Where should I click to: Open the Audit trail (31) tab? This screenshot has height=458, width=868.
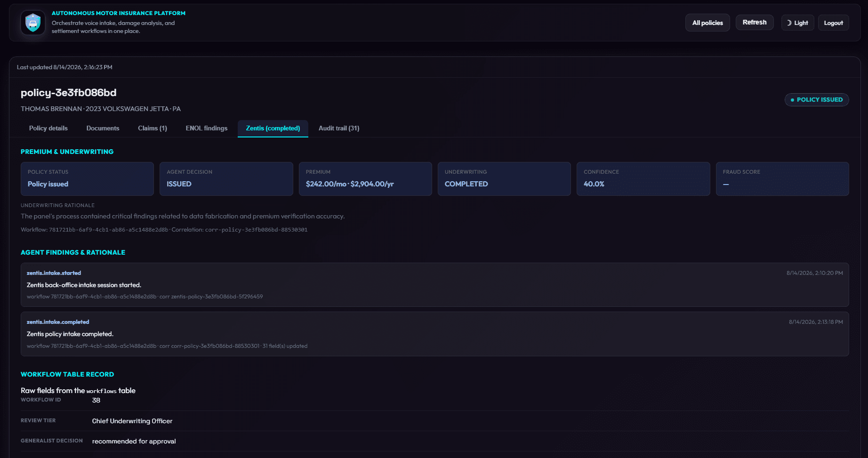click(339, 128)
